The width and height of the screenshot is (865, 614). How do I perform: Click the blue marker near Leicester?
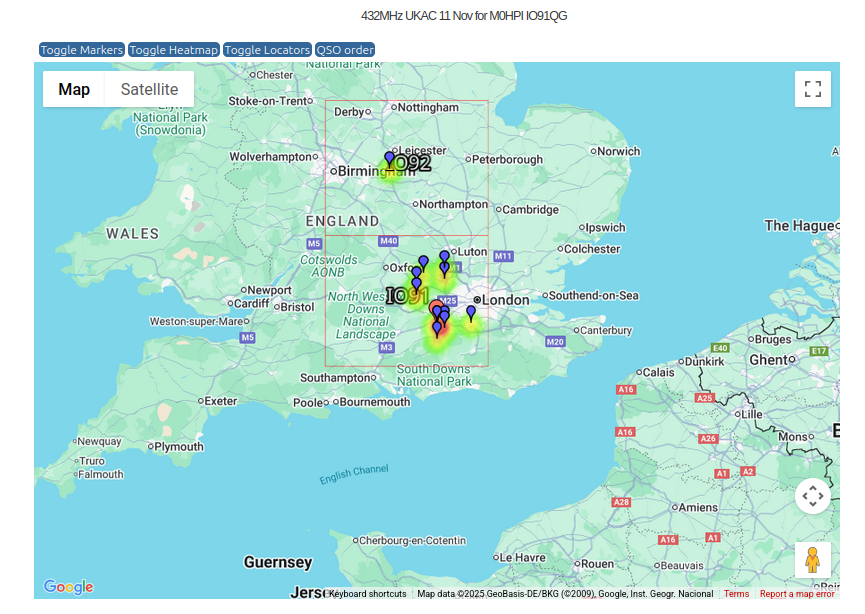[390, 159]
